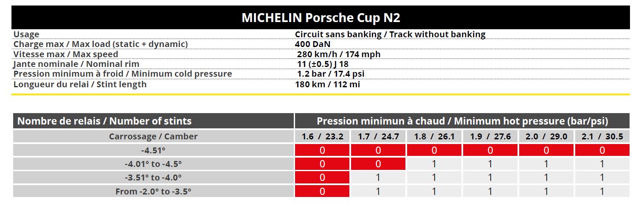Click the red 0 cell for -4.01° to -4.5° at 1.7 bar

point(378,164)
